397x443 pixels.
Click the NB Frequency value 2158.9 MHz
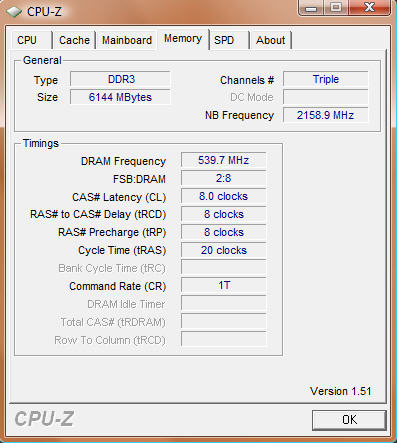[326, 115]
